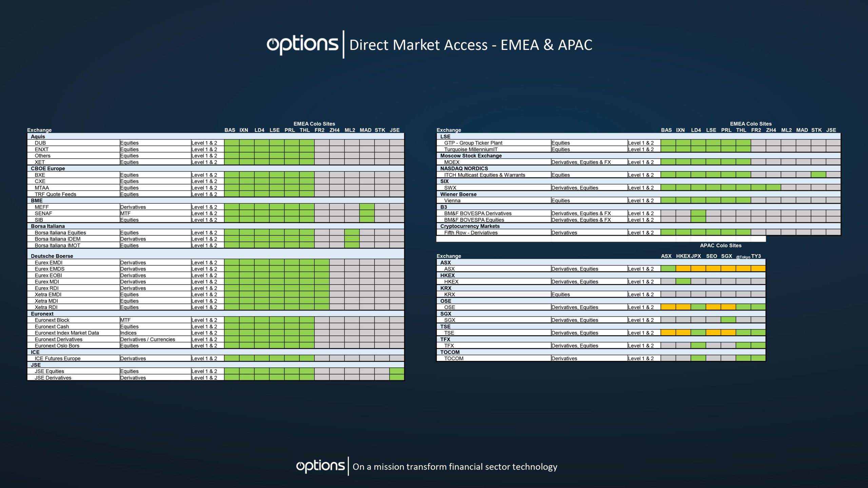Click the footer tagline 'On a mission transform financial sector technology'
Viewport: 868px width, 488px height.
click(x=455, y=467)
